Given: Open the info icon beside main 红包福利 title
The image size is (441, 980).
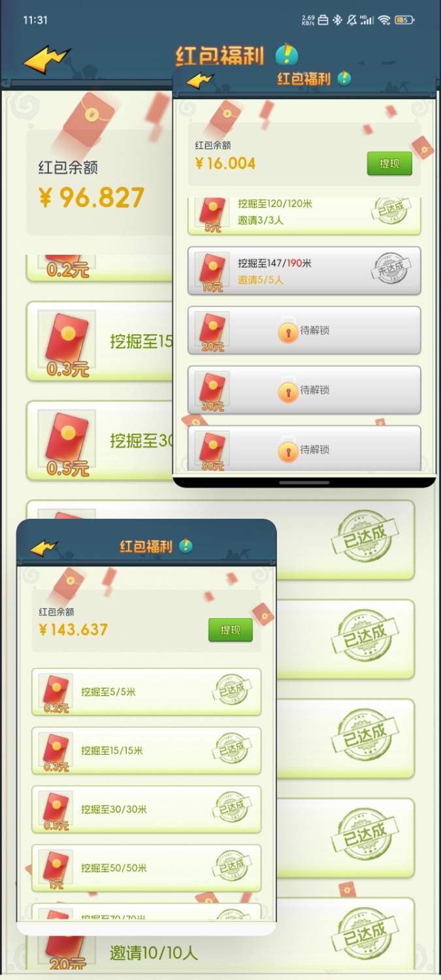Looking at the screenshot, I should [287, 55].
